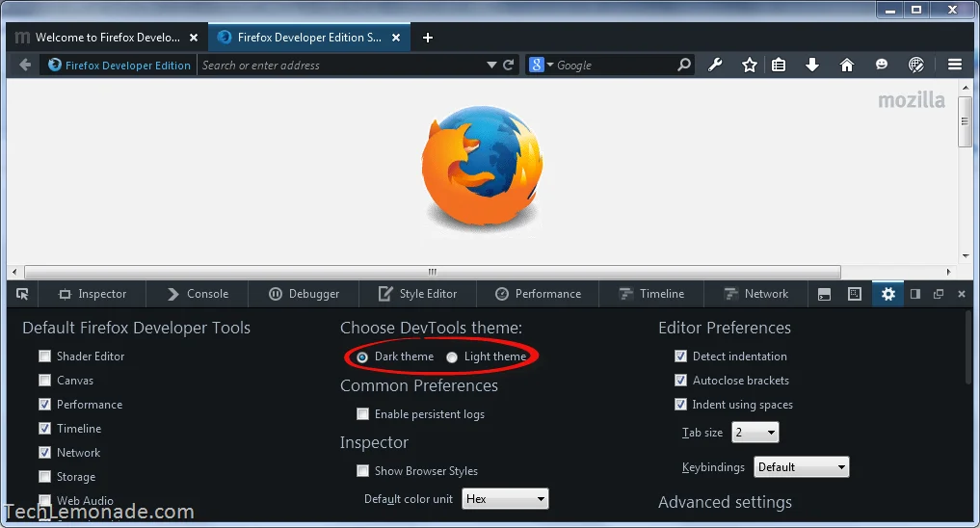Click the page vertical scrollbar thumb
The height and width of the screenshot is (528, 980).
click(x=966, y=121)
